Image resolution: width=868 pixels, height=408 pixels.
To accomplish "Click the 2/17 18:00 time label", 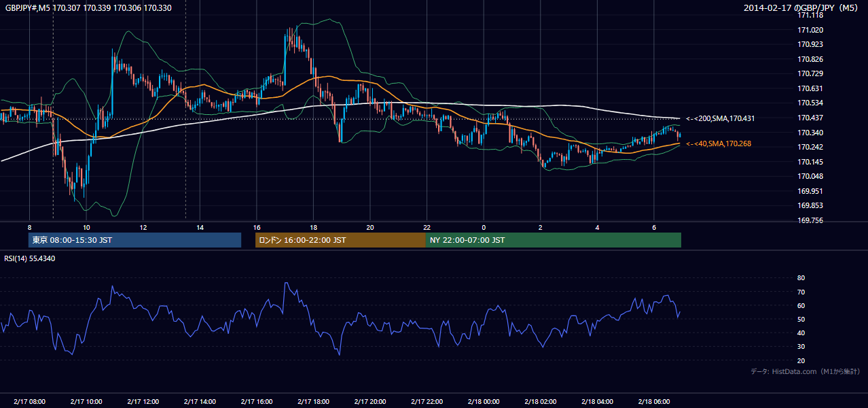I will (313, 402).
